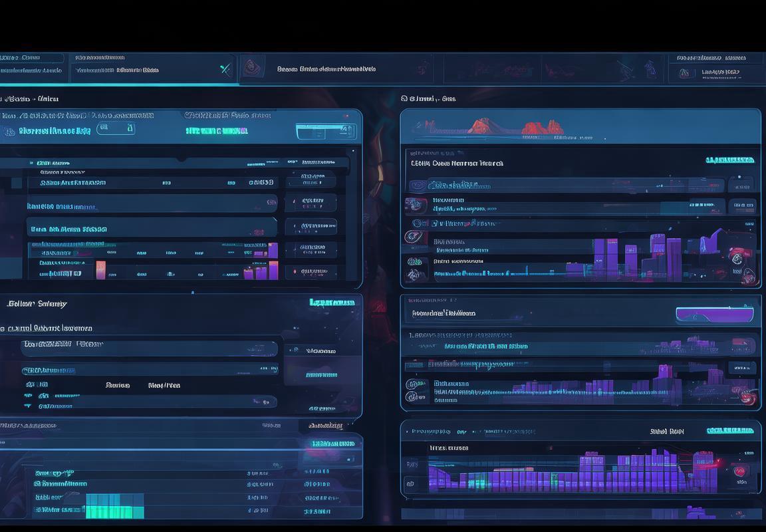The height and width of the screenshot is (532, 766).
Task: Expand the second wide row bar in the upper-left list
Action: 152,227
